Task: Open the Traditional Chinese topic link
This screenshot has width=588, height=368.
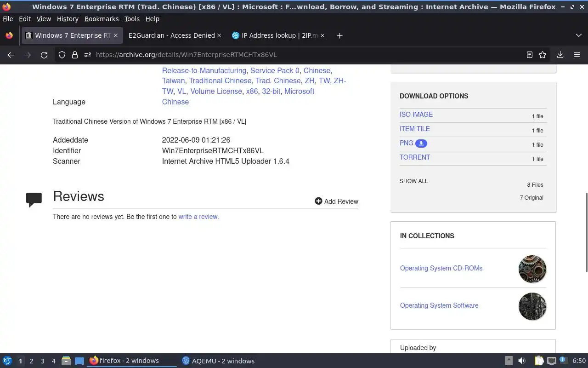Action: [220, 81]
